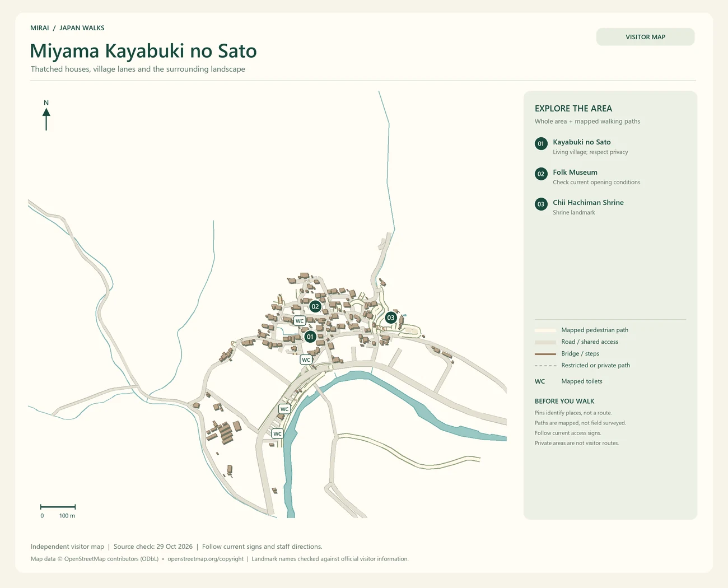Click 'Paths are mapped, not field surveyed.'
Image resolution: width=728 pixels, height=588 pixels.
(580, 423)
